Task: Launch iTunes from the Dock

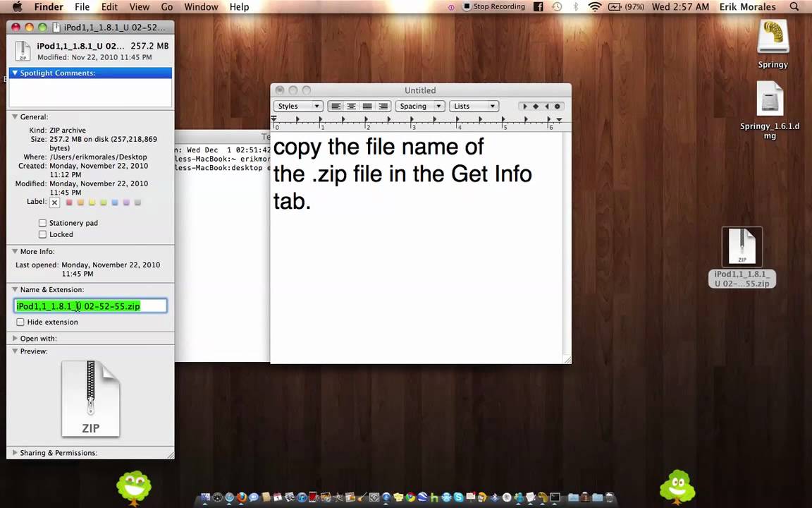Action: coord(302,497)
